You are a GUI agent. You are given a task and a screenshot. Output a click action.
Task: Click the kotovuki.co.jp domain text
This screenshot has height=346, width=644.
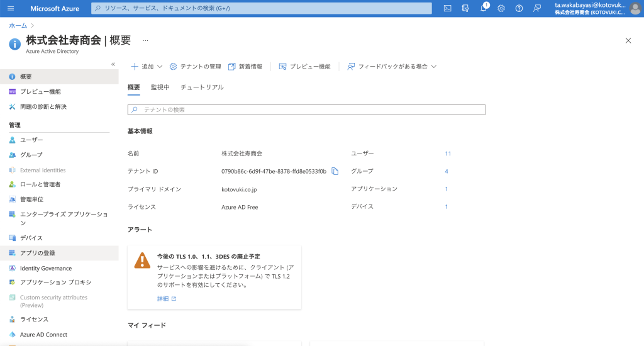coord(239,189)
